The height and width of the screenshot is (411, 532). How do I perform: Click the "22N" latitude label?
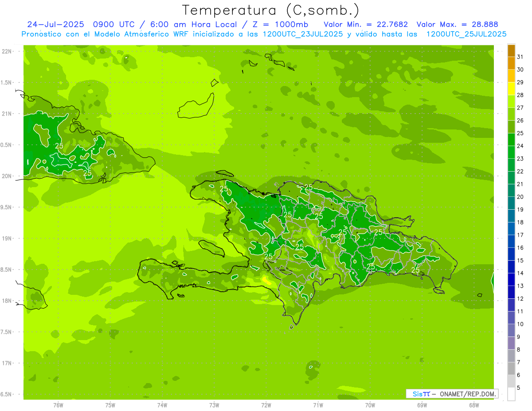pyautogui.click(x=6, y=51)
